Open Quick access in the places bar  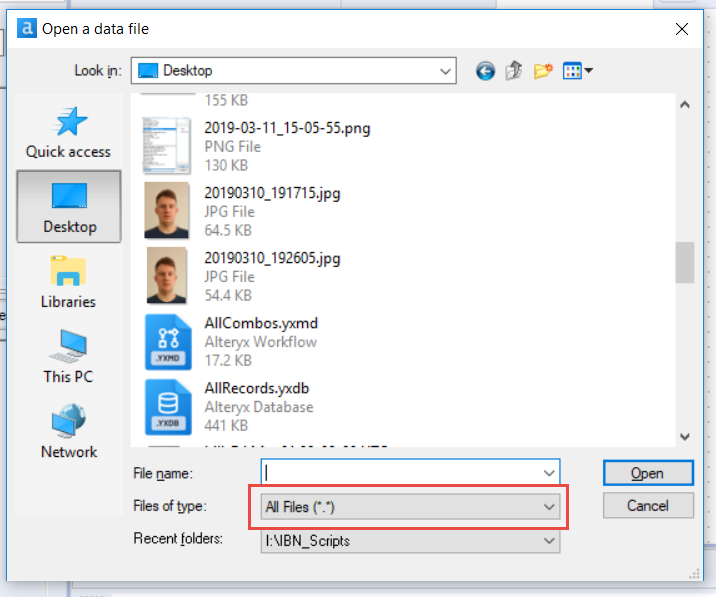tap(68, 132)
